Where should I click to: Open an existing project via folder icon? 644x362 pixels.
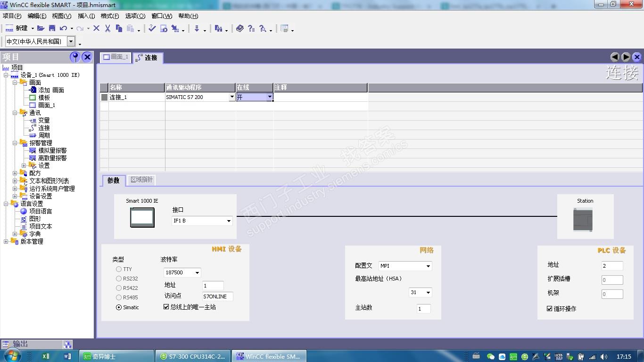[x=41, y=28]
